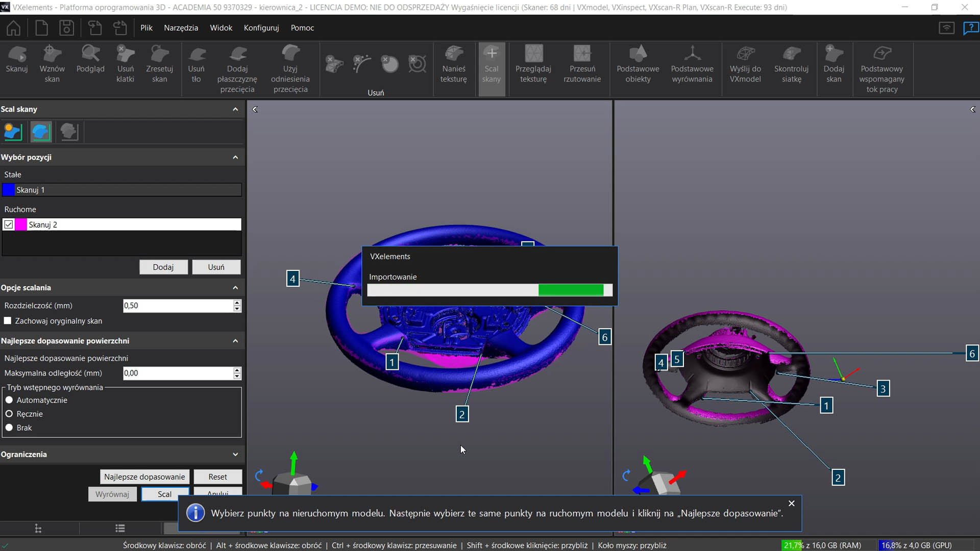Click the Maksymalna odległość (mm) field
Image resolution: width=980 pixels, height=551 pixels.
[x=178, y=373]
